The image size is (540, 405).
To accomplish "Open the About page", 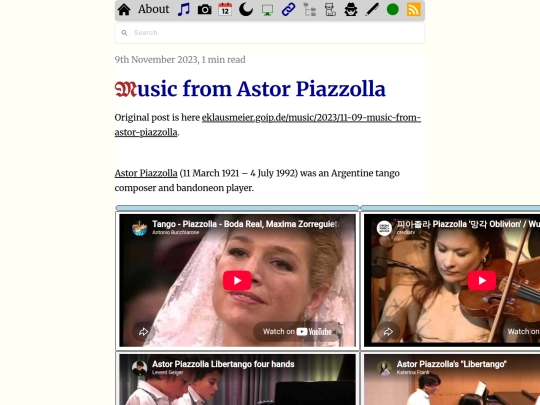I will [154, 9].
